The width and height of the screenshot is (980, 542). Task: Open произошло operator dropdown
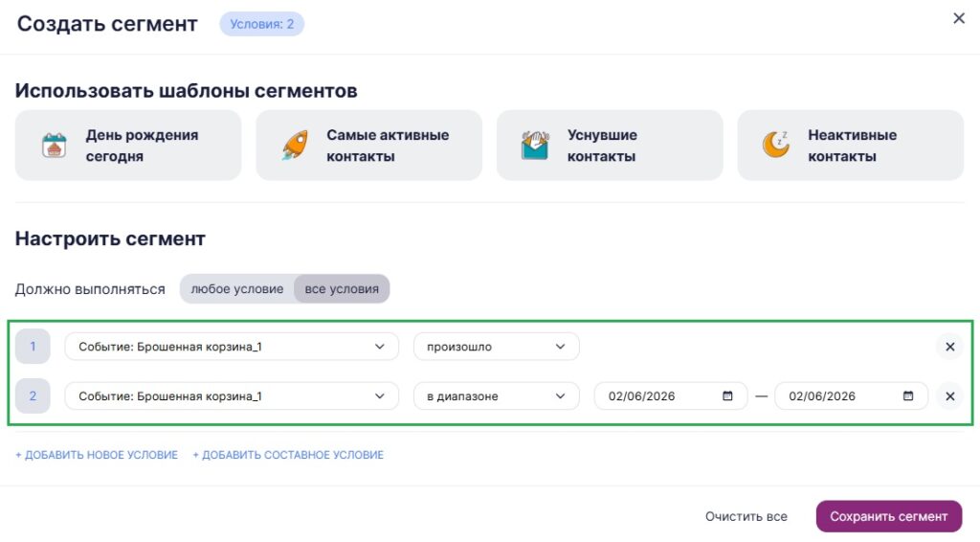point(497,347)
